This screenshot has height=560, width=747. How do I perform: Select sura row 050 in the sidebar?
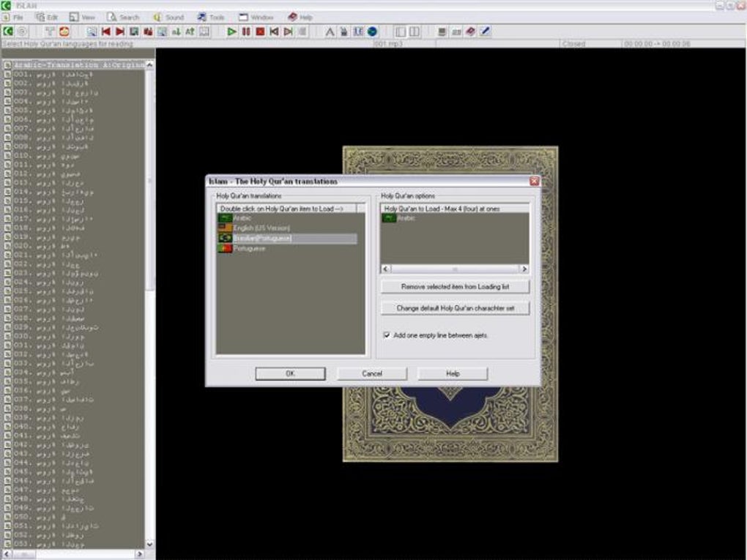[x=74, y=517]
